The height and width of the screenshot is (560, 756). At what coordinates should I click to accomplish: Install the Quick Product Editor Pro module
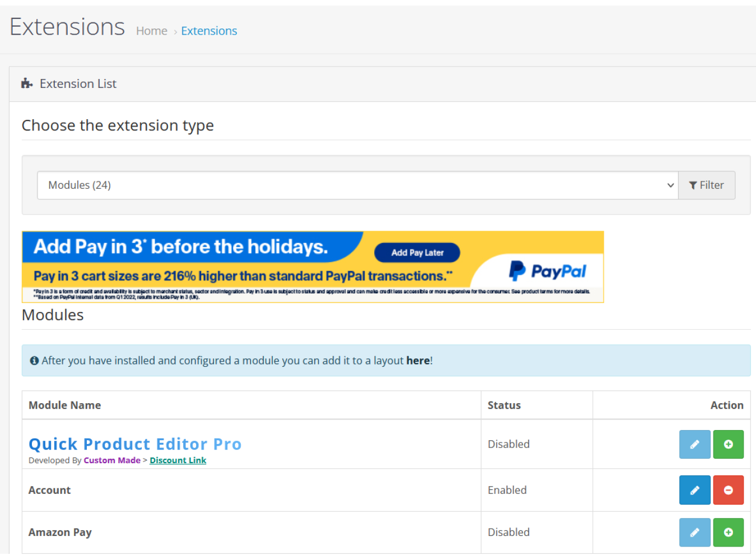pos(728,444)
